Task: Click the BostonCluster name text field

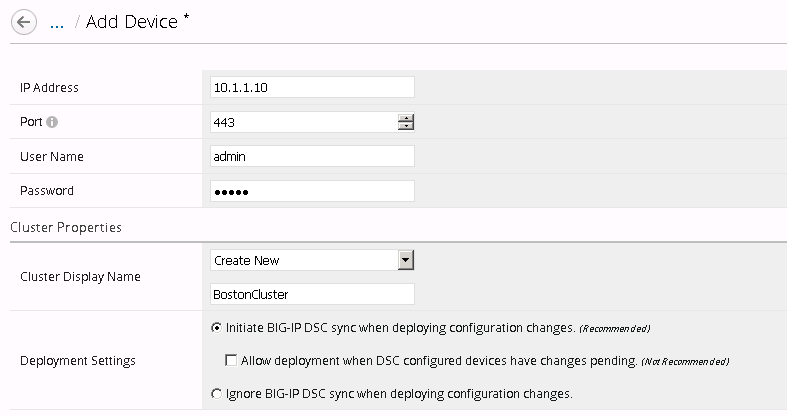Action: pyautogui.click(x=312, y=294)
